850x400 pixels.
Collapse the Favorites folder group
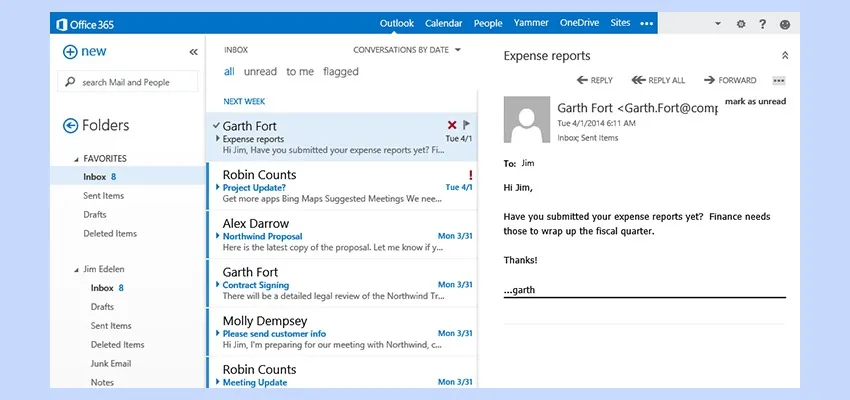tap(76, 159)
